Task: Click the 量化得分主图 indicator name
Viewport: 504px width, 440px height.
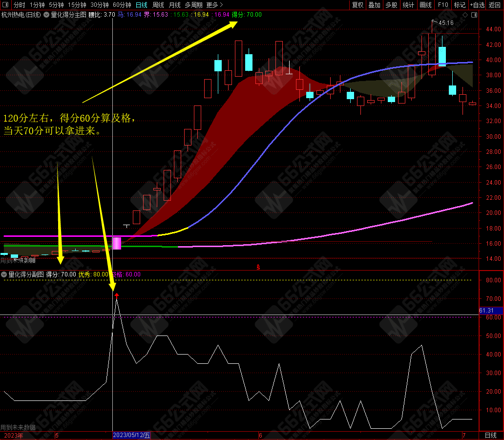Action: tap(68, 15)
